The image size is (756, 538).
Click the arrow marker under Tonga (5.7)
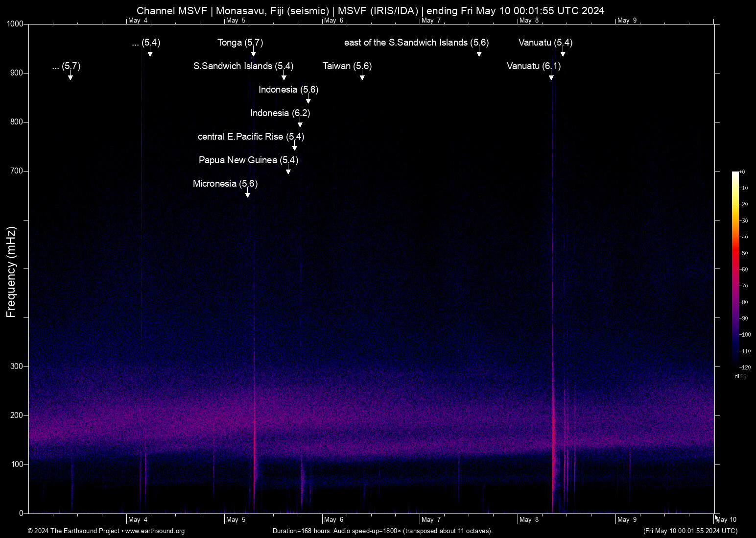[x=253, y=54]
